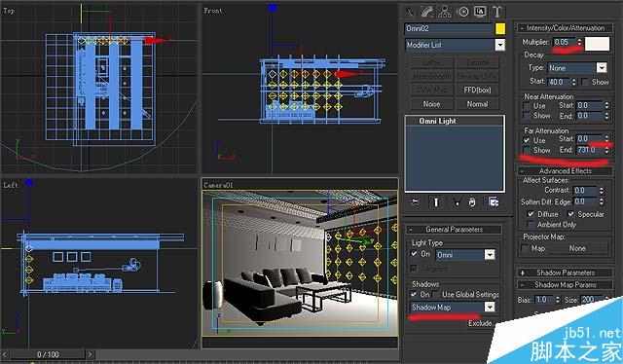Viewport: 623px width, 364px height.
Task: Toggle the Far Attenuation Use checkbox
Action: click(x=527, y=140)
